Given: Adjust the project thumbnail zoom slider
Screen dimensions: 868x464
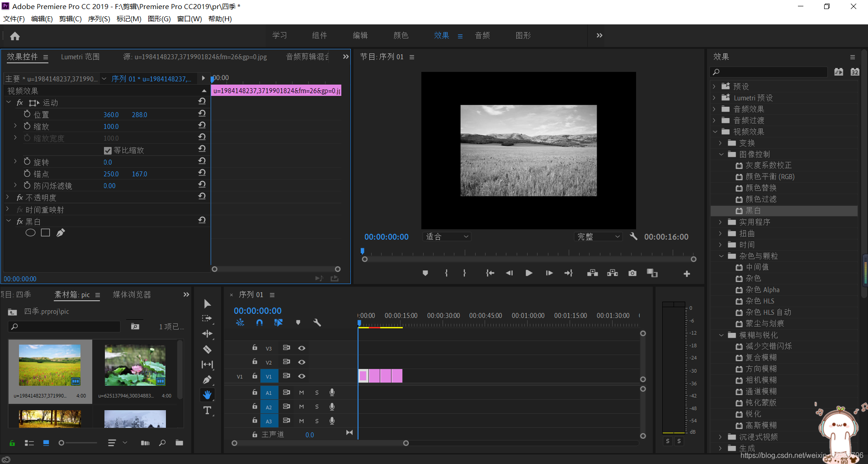Looking at the screenshot, I should (x=62, y=443).
